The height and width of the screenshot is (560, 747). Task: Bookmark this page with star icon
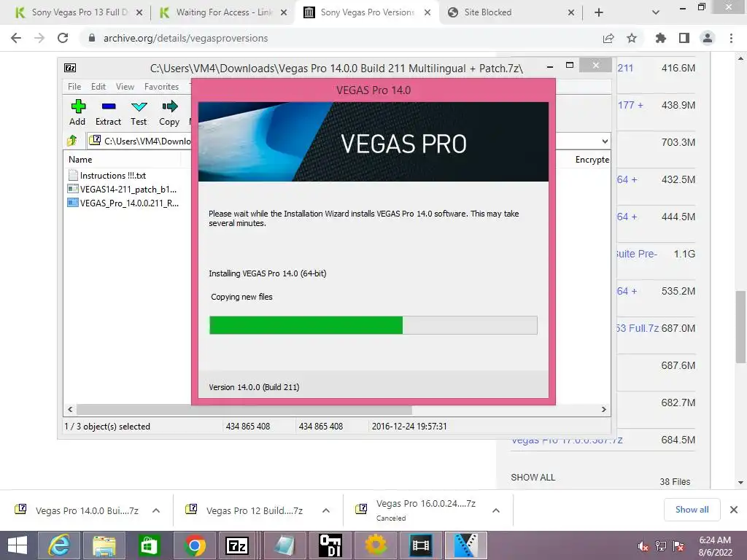pyautogui.click(x=632, y=38)
